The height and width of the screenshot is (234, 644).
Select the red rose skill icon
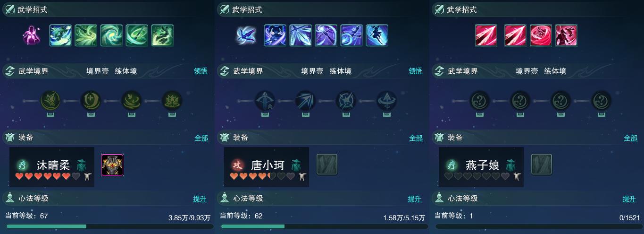(x=541, y=35)
